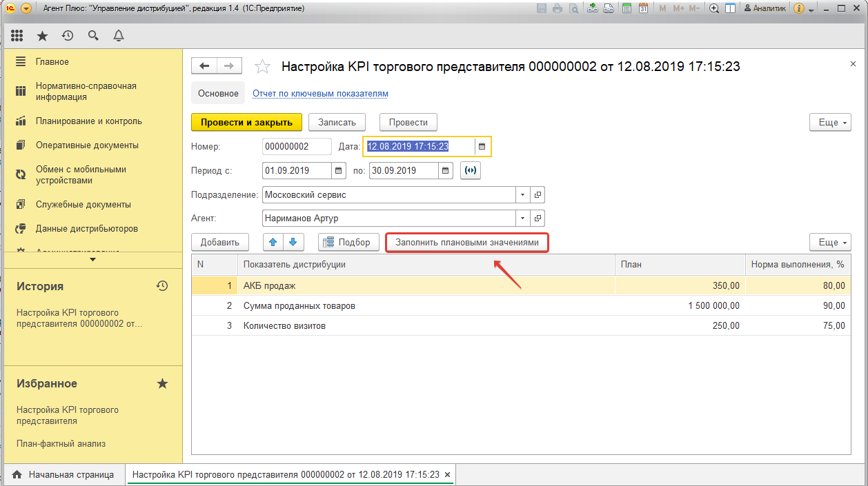Open History clock icon in top toolbar
868x486 pixels.
point(68,35)
